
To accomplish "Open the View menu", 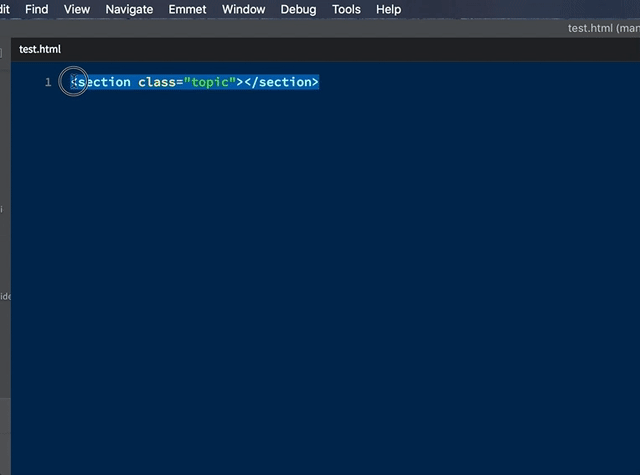I will pos(76,9).
